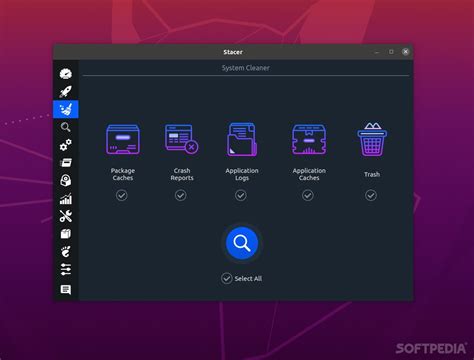Viewport: 474px width, 360px height.
Task: Click the Application Caches label
Action: [309, 174]
